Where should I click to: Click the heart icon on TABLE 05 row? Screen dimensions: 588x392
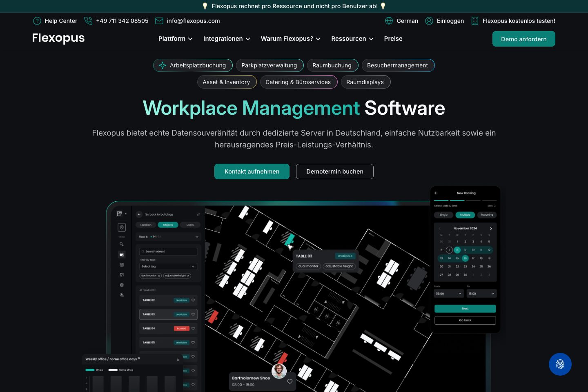pos(193,343)
